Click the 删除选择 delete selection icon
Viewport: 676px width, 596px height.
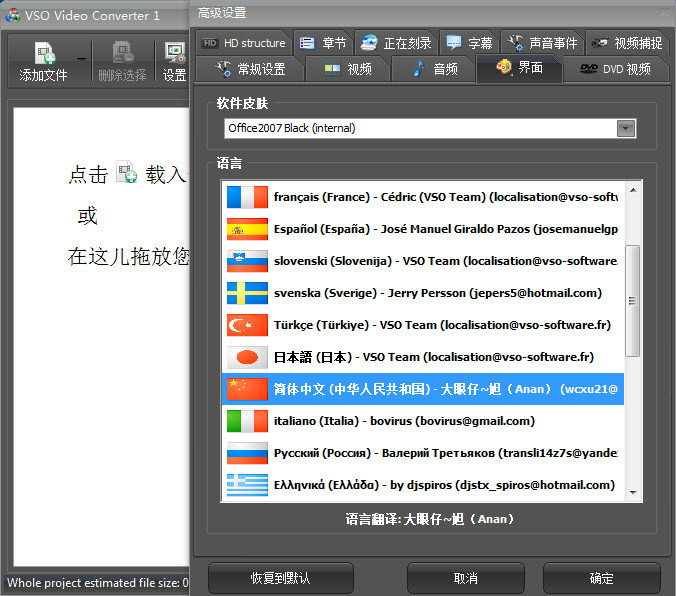coord(122,53)
